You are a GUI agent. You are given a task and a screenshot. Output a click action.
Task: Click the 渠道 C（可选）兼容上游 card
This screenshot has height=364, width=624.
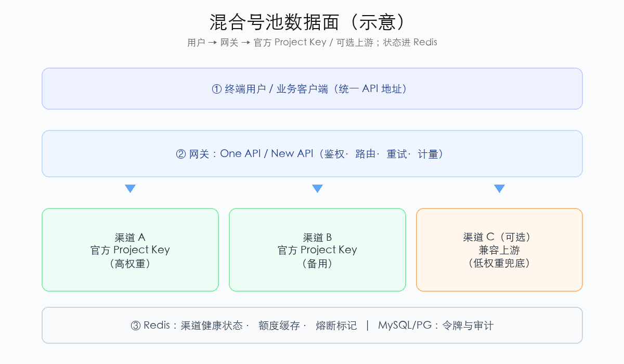(x=499, y=250)
